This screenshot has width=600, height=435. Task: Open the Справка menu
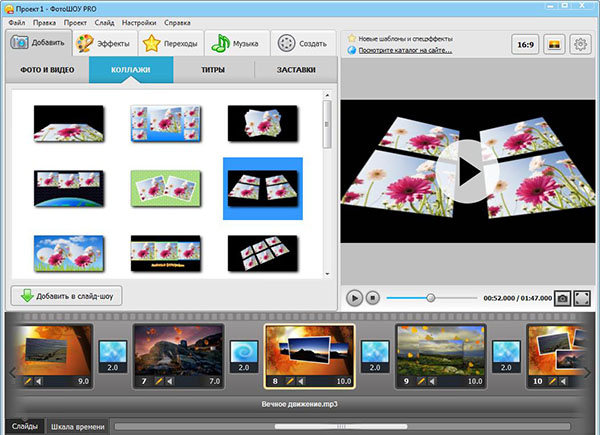click(177, 23)
